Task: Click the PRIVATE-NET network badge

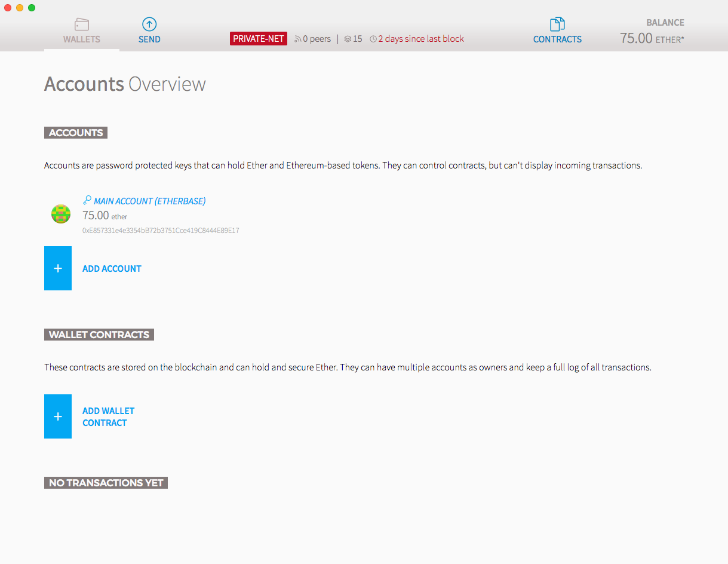Action: [x=259, y=39]
